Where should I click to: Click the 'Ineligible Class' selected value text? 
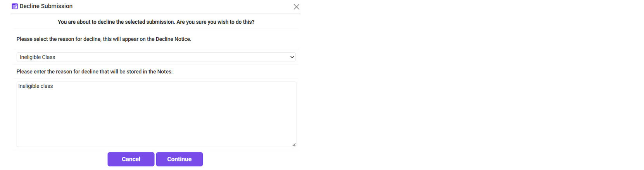[38, 57]
